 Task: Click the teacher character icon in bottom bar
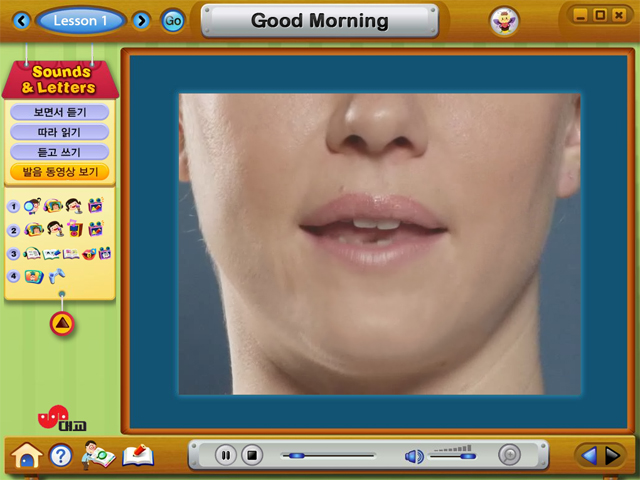coord(98,455)
